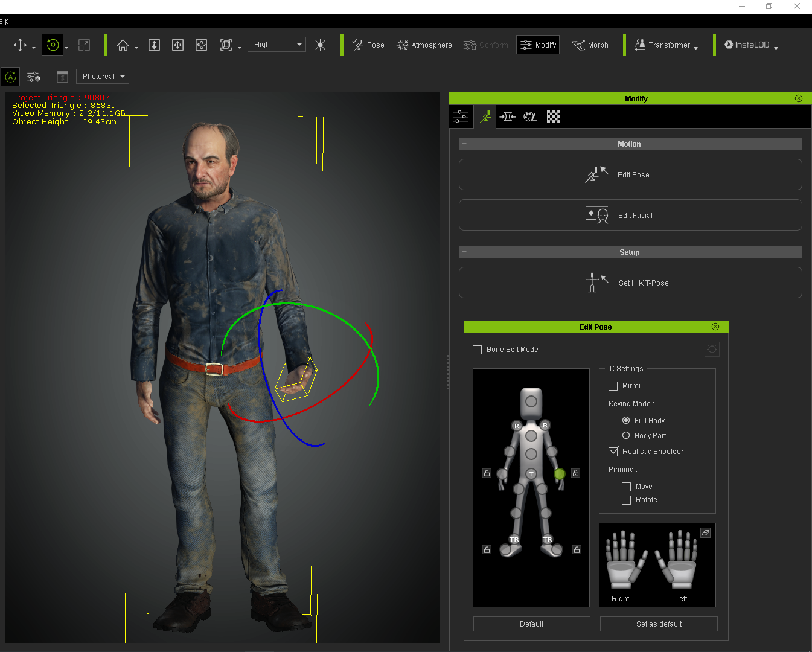Click the Left hand finger dummy
The height and width of the screenshot is (652, 812).
[x=678, y=560]
